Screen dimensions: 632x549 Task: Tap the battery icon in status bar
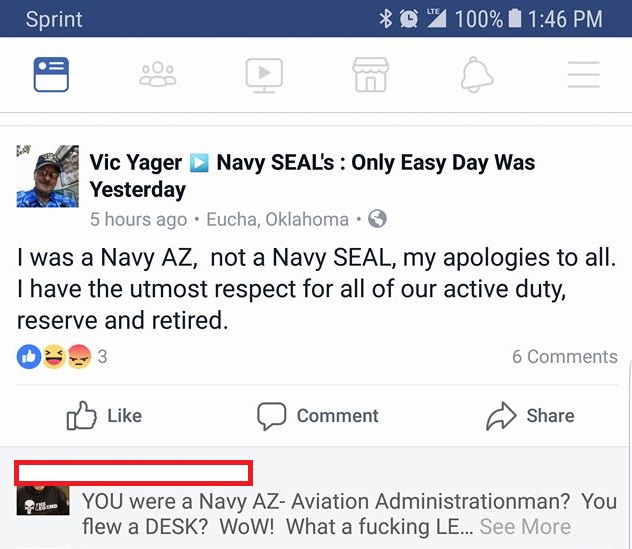[515, 18]
